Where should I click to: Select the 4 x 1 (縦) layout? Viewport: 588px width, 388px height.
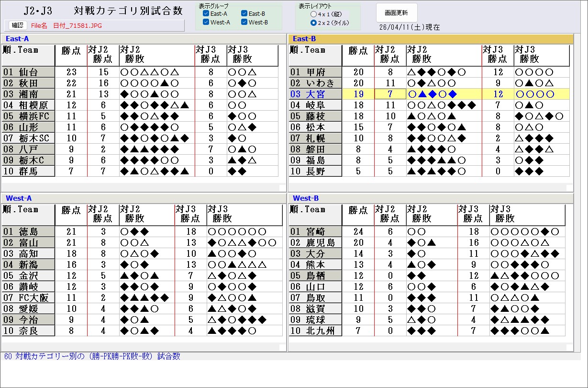(313, 14)
